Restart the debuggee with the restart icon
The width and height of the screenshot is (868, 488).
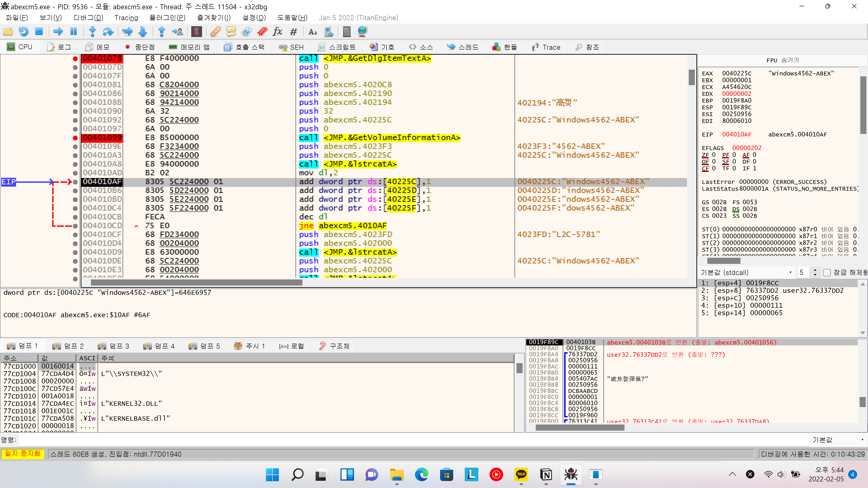coord(23,32)
